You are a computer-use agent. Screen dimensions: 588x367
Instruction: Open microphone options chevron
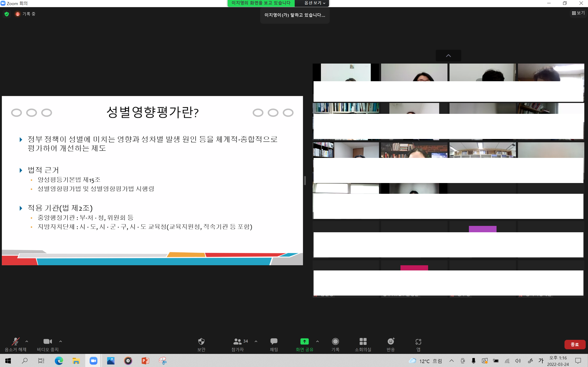(x=26, y=342)
